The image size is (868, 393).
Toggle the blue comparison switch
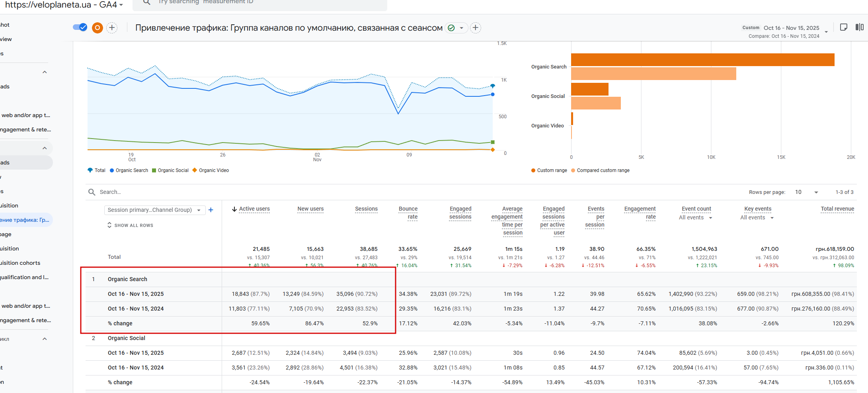[80, 27]
